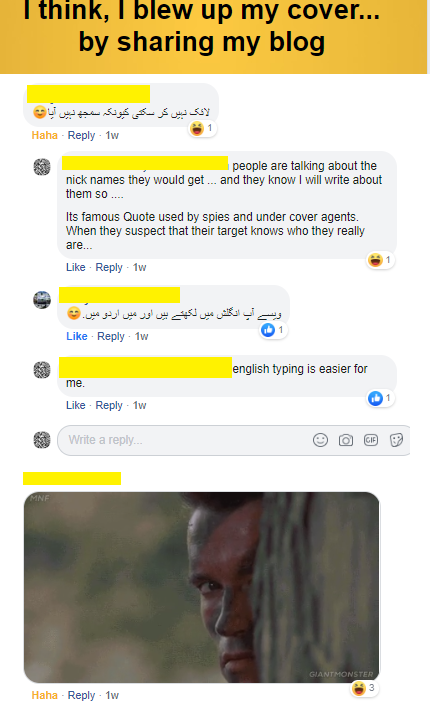Attach a photo using camera icon
This screenshot has height=706, width=430.
point(345,440)
